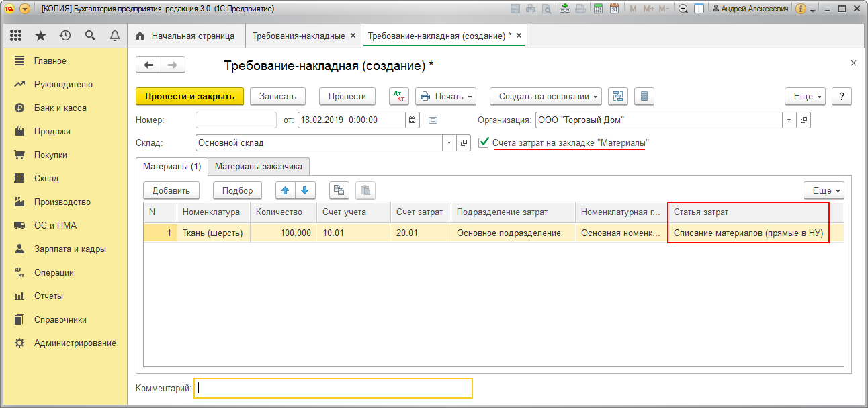868x408 pixels.
Task: Move row up with blue arrow
Action: [x=286, y=190]
